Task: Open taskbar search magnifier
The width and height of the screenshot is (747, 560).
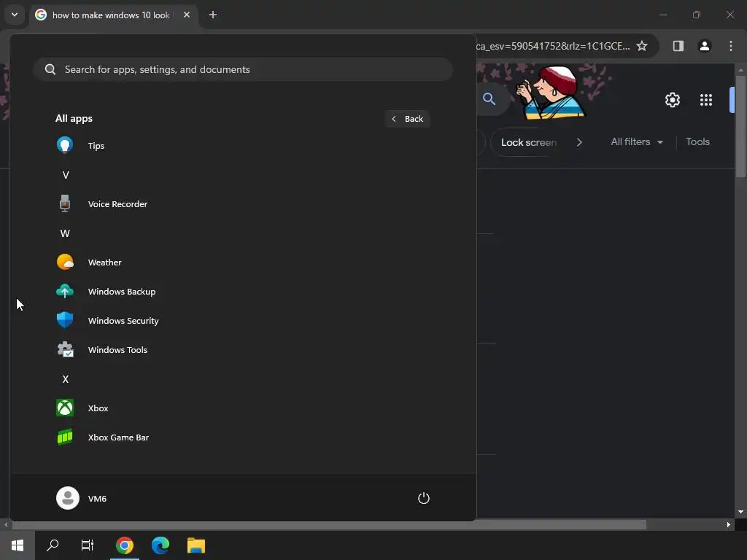Action: [53, 545]
